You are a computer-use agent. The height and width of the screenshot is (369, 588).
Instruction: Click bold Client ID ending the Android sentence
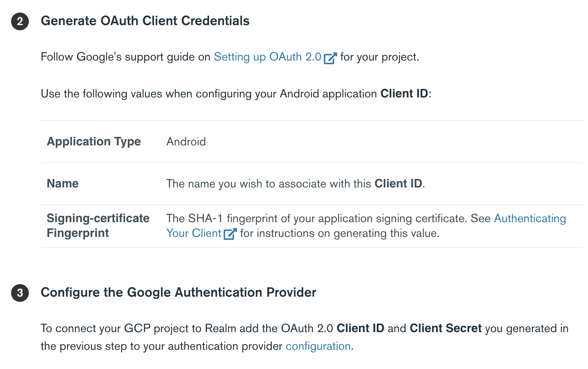(x=404, y=94)
